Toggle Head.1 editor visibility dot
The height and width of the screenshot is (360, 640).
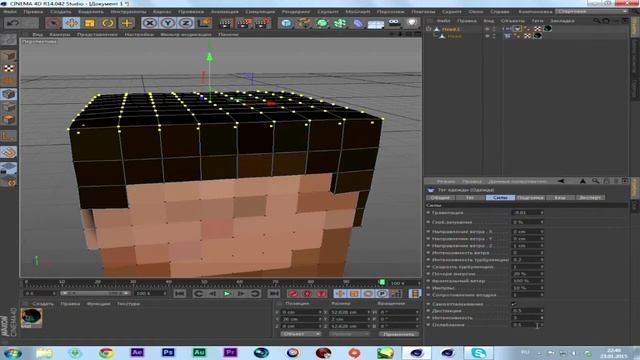(x=494, y=28)
